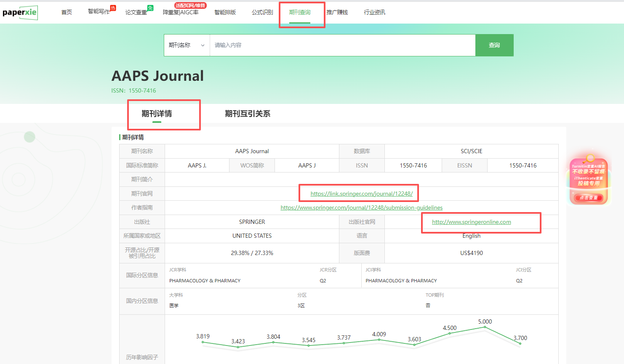
Task: Go to 论文查重 in the navigation bar
Action: [136, 12]
